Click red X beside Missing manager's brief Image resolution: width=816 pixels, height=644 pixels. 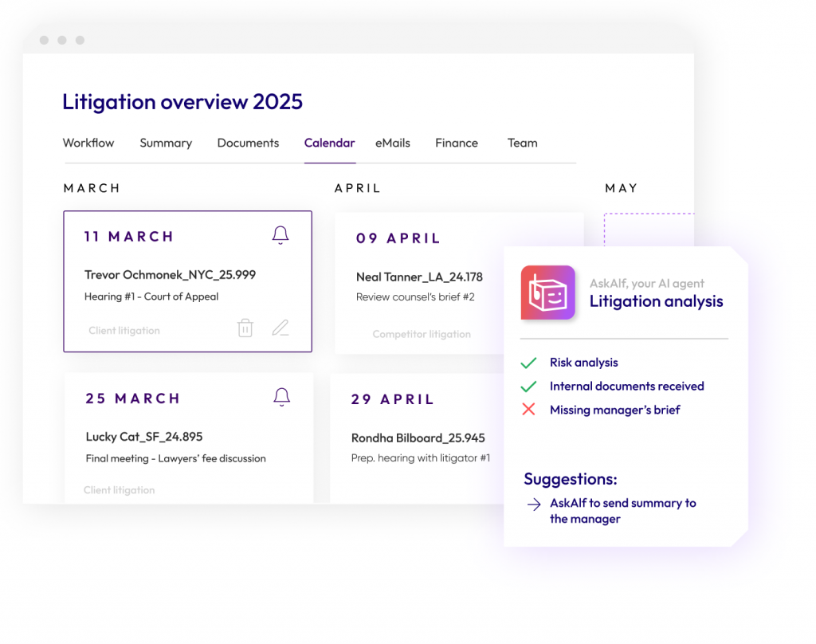[x=528, y=410]
